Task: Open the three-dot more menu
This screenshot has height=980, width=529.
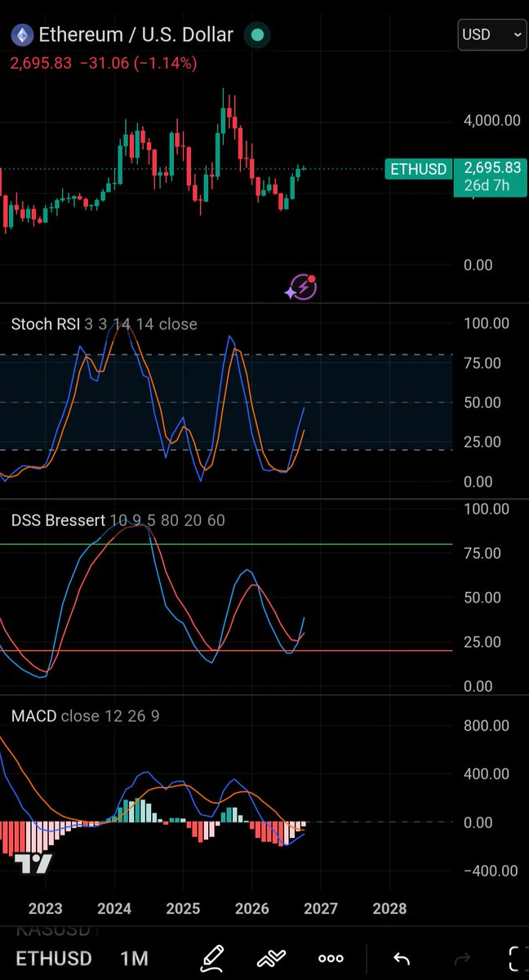Action: click(331, 958)
